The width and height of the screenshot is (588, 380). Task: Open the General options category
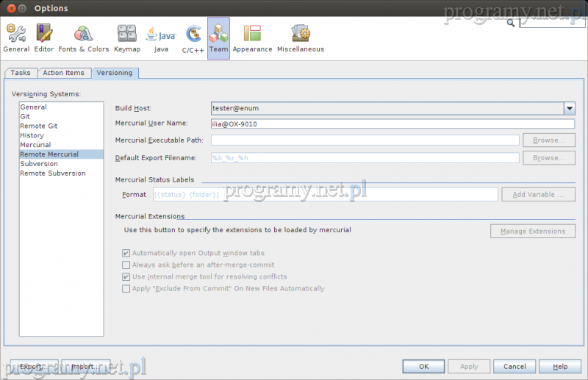point(16,38)
